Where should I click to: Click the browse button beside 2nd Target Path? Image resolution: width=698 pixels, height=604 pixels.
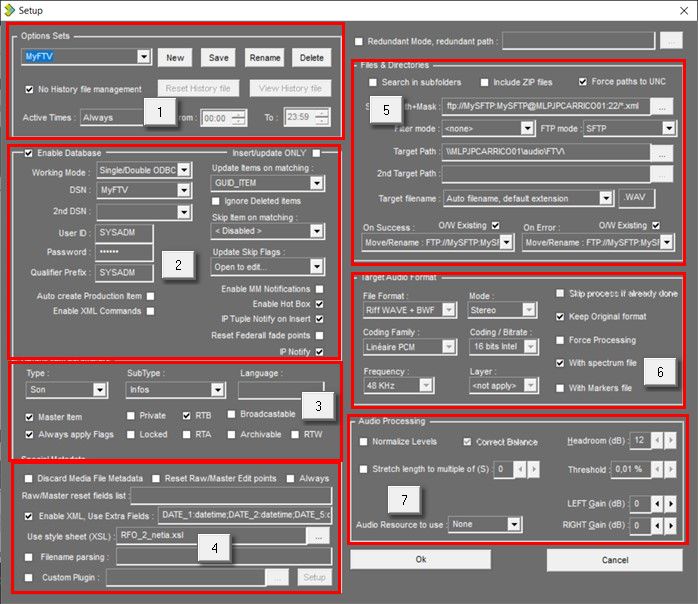(x=661, y=174)
